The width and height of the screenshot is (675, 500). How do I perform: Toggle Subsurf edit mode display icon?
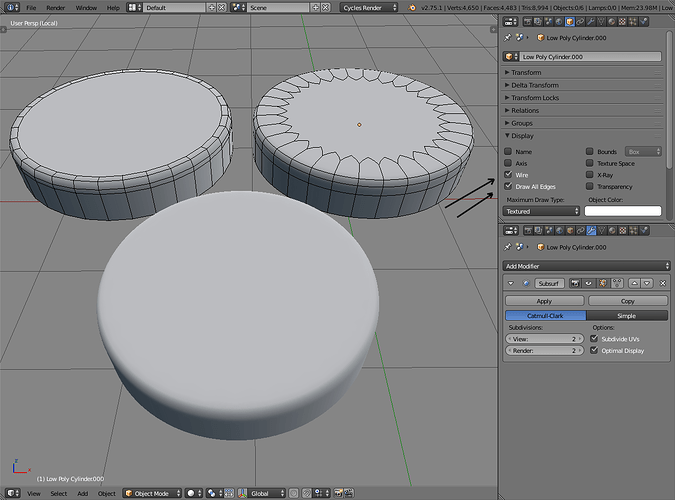pos(603,283)
